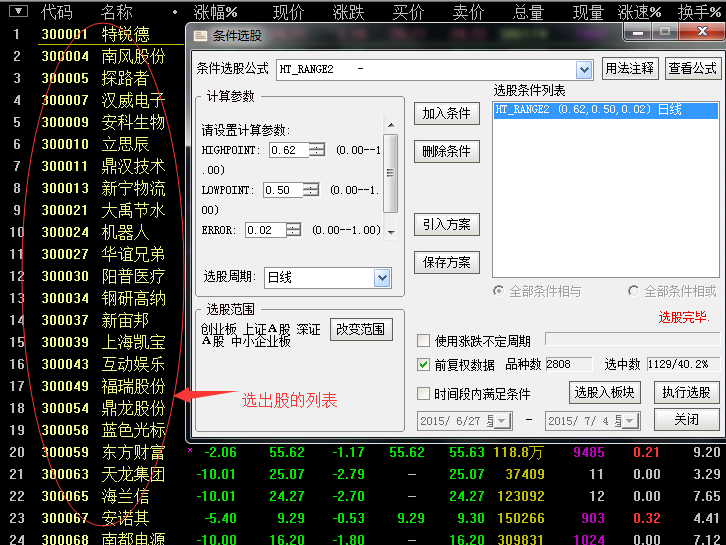
Task: Sort by the 换手% column header
Action: click(x=700, y=12)
